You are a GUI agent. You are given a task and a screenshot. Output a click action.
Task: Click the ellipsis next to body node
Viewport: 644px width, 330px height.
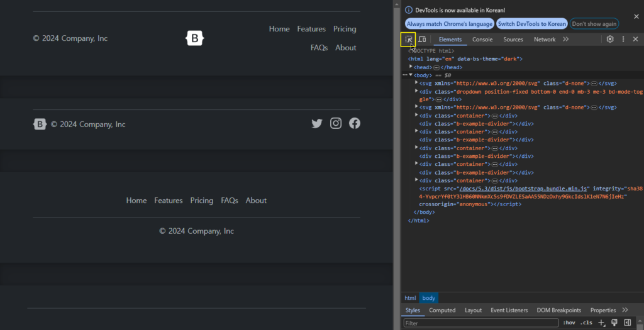coord(404,75)
